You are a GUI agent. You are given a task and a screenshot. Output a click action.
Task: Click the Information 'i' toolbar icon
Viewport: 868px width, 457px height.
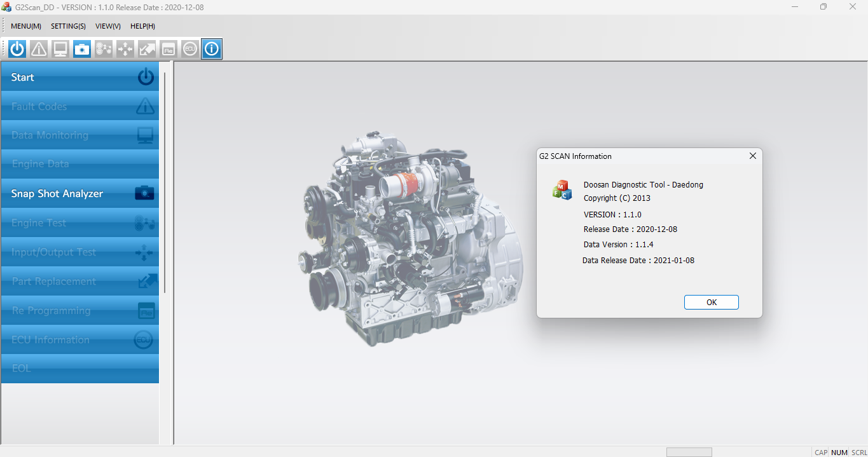click(x=212, y=49)
